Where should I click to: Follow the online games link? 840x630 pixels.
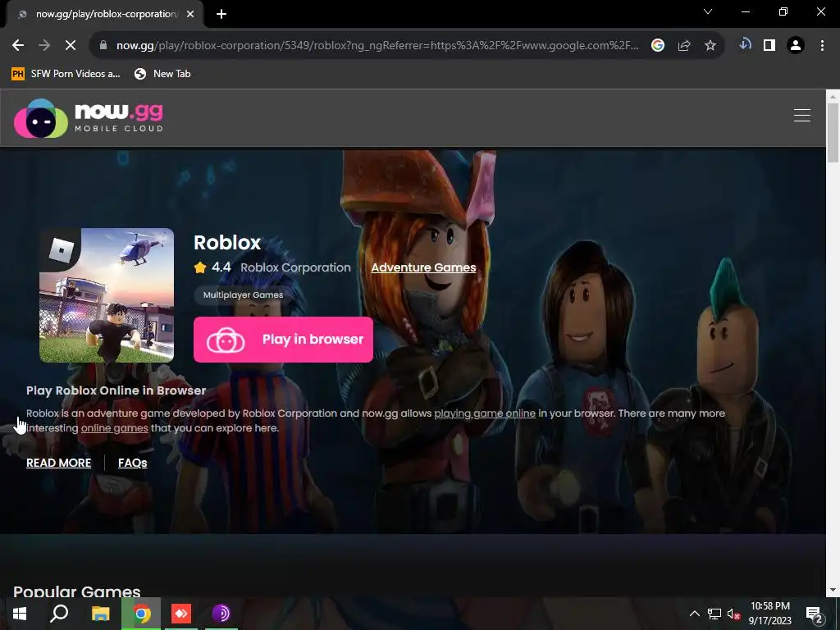click(115, 428)
